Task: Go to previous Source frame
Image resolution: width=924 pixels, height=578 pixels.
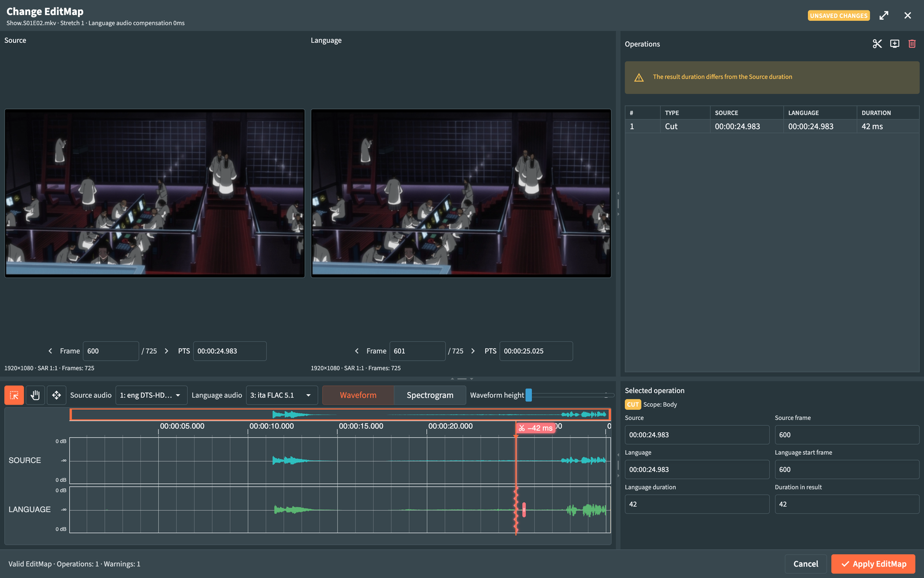Action: (50, 351)
